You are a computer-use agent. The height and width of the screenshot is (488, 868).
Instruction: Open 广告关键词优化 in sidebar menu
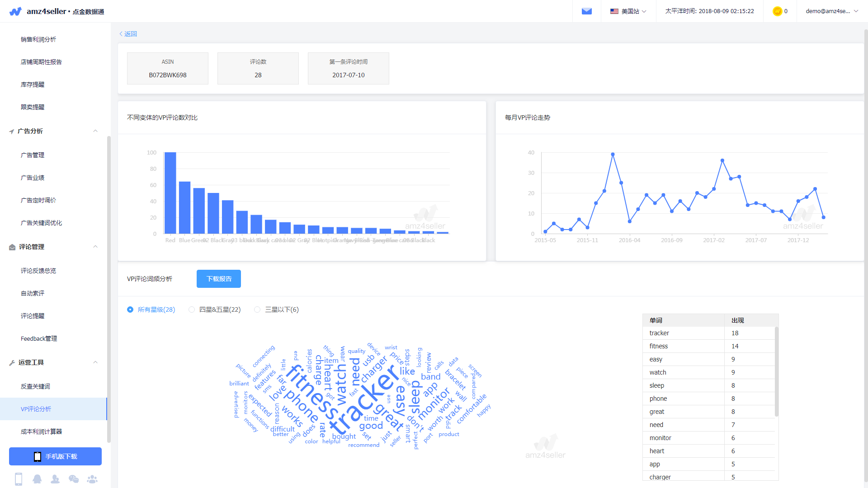pyautogui.click(x=42, y=223)
